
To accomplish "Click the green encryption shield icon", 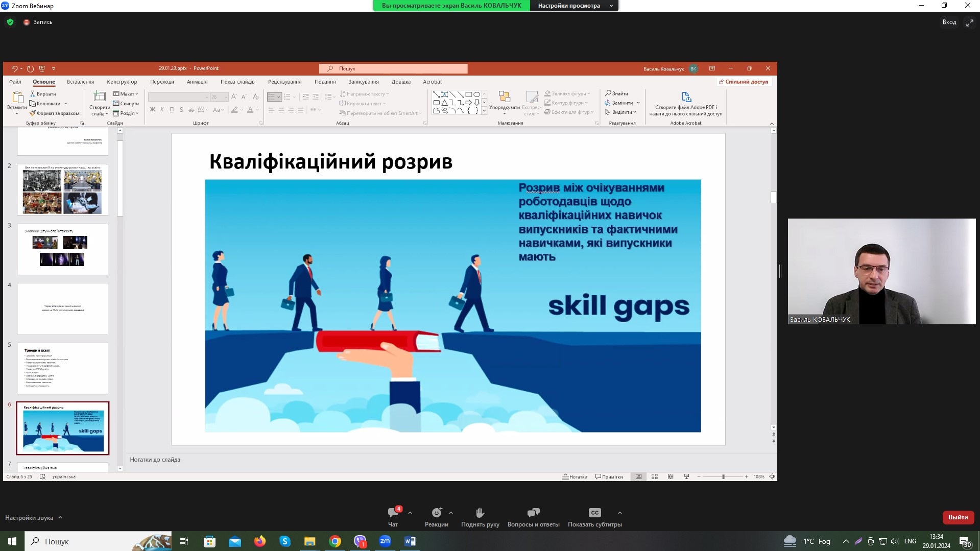I will coord(10,22).
